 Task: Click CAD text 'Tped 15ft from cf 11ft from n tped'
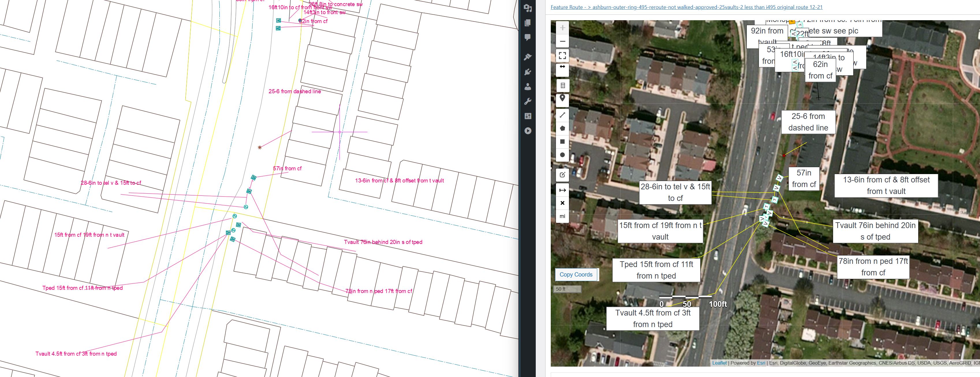pyautogui.click(x=83, y=288)
